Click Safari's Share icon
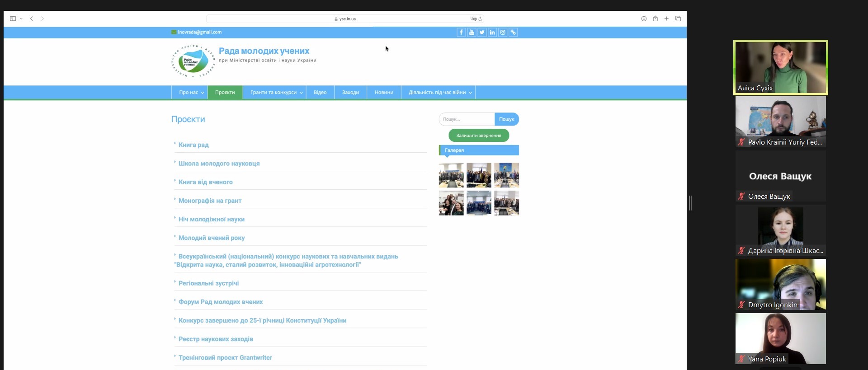The height and width of the screenshot is (370, 868). click(x=655, y=19)
